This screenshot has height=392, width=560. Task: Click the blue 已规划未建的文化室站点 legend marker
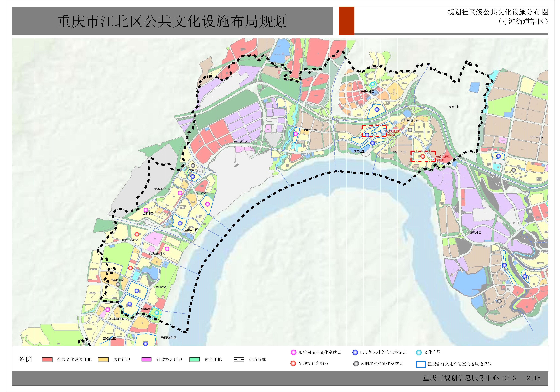coord(355,352)
